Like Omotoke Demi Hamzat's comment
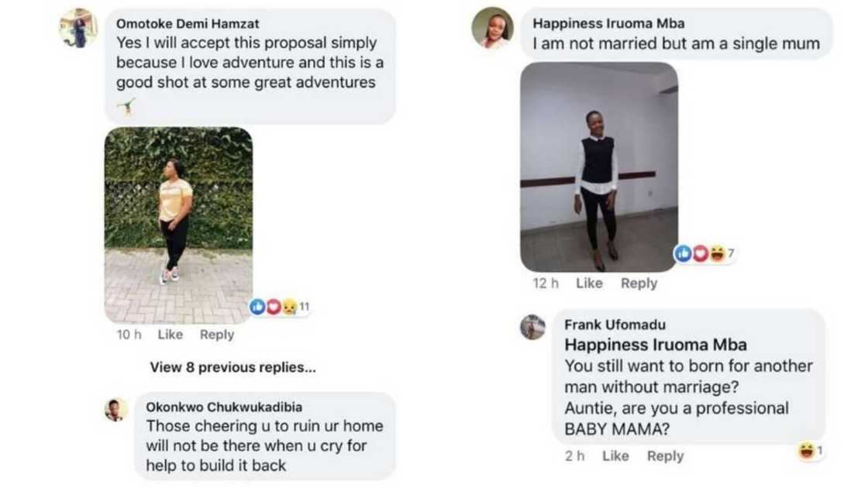 click(x=170, y=334)
